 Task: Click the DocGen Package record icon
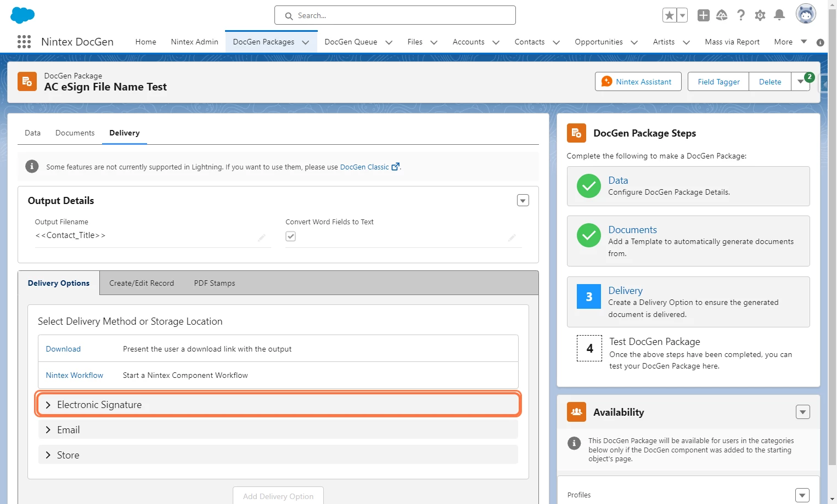pos(27,81)
